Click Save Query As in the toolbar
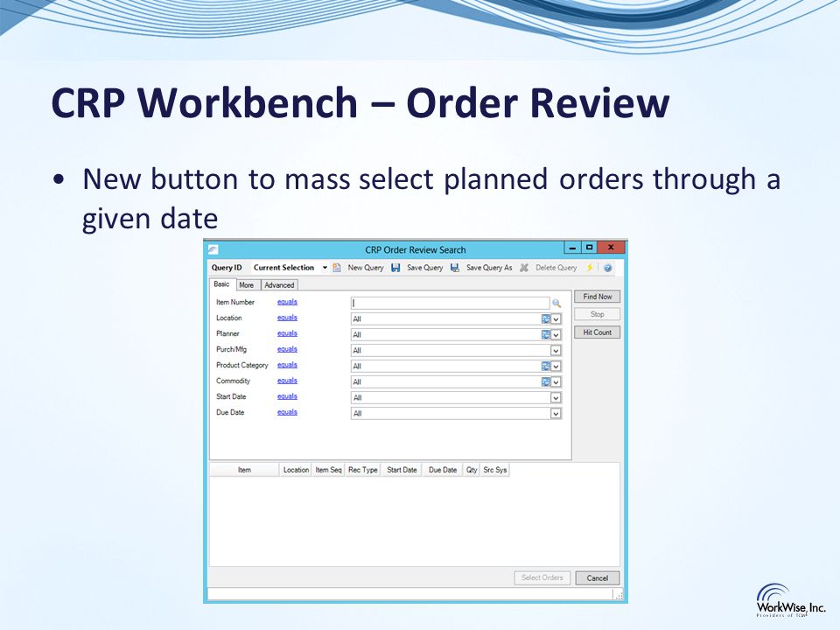 [x=489, y=268]
